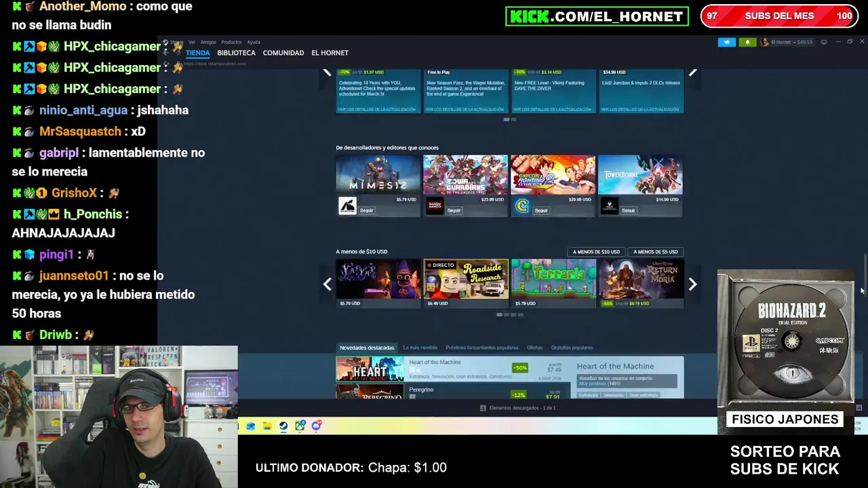Select the Ofertas tab
Screen dimensions: 868x488
pyautogui.click(x=534, y=348)
